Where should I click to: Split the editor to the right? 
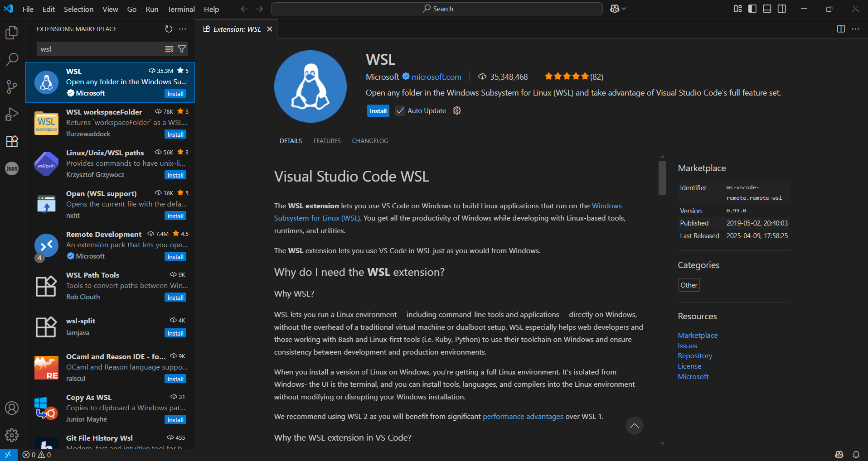coord(841,29)
